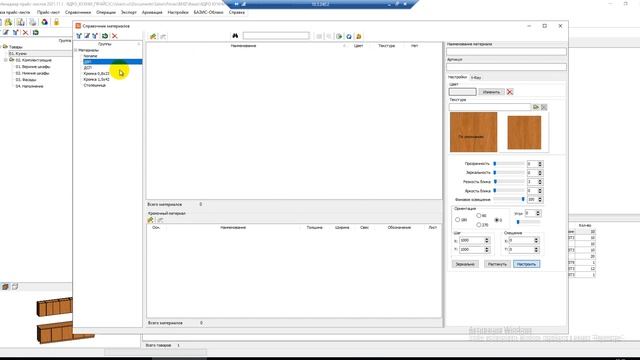
Task: Click add material icon above materials list
Action: pyautogui.click(x=153, y=36)
